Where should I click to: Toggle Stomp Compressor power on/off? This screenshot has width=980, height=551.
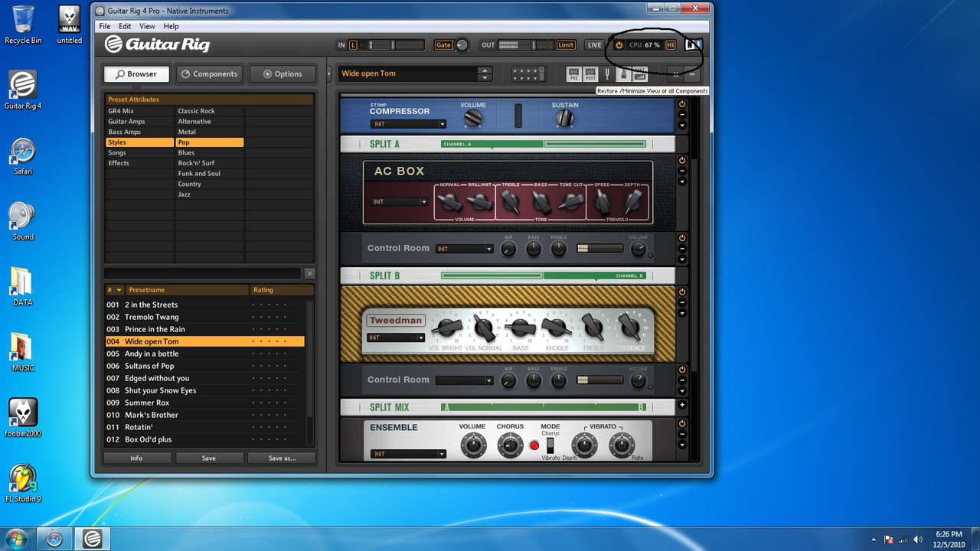point(682,106)
